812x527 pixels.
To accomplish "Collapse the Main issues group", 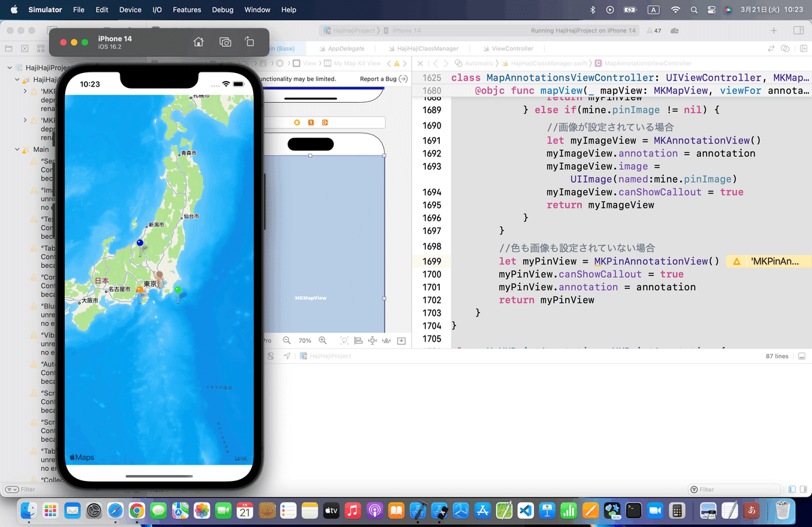I will 18,150.
